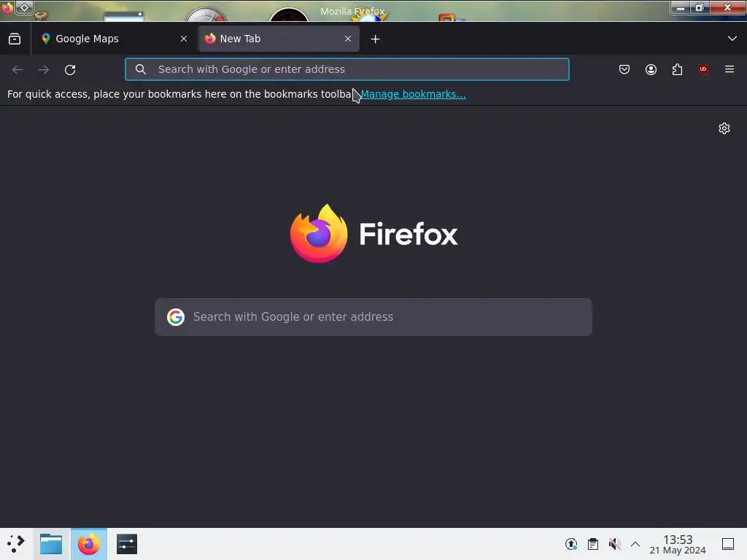Open the KDE application launcher
Screen dimensions: 747x560
(x=16, y=544)
